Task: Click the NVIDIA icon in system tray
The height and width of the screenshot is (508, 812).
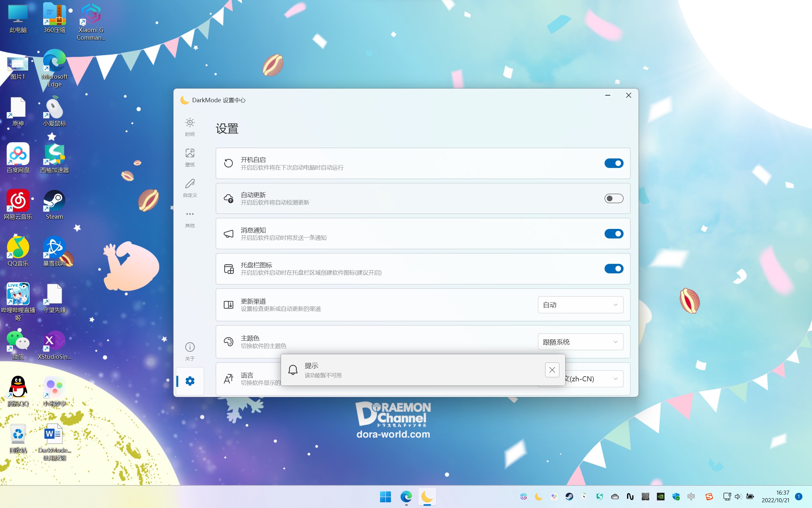Action: click(x=660, y=497)
